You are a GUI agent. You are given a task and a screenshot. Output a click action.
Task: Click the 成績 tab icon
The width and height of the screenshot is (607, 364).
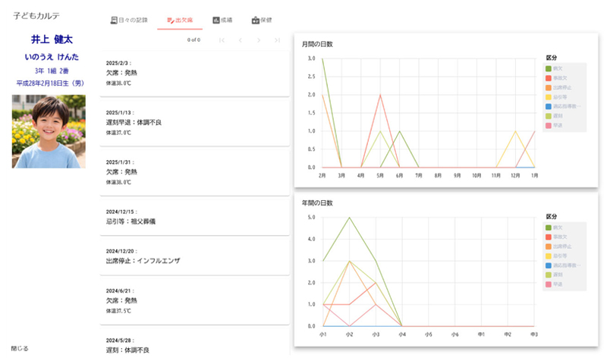coord(216,20)
